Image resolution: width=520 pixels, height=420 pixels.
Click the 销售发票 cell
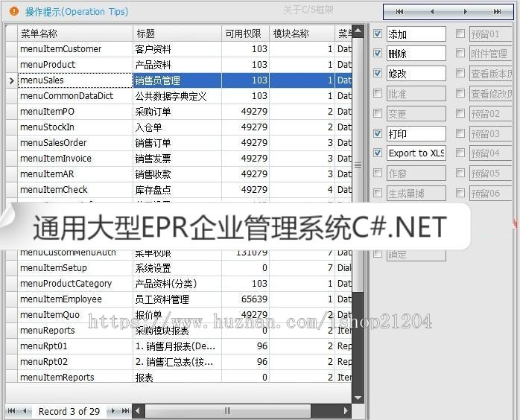click(177, 159)
